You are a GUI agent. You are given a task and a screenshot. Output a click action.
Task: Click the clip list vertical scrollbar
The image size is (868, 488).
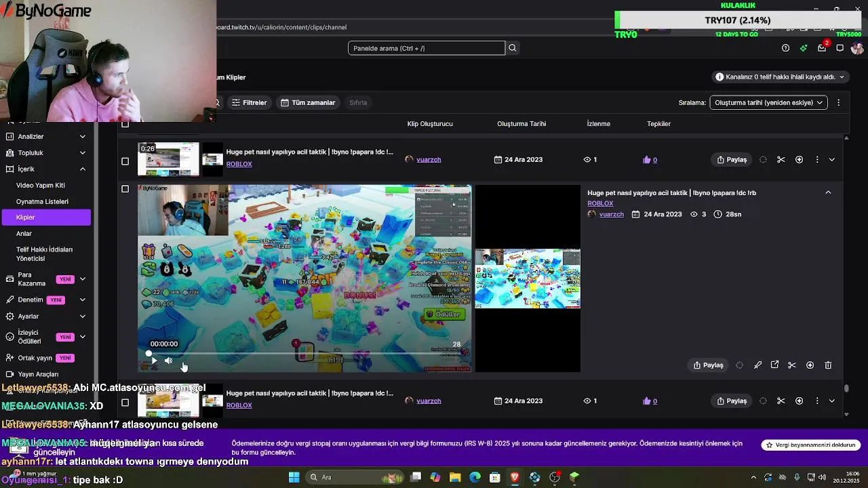tap(846, 388)
